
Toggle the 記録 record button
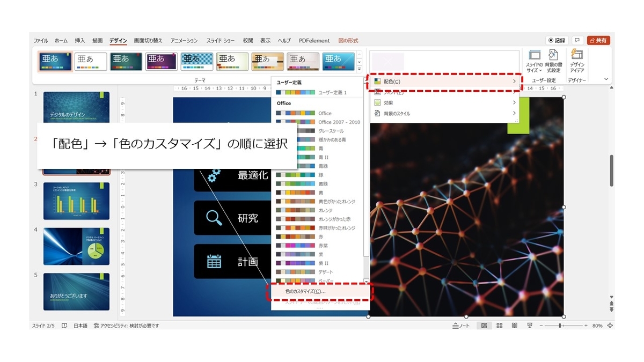pyautogui.click(x=557, y=40)
